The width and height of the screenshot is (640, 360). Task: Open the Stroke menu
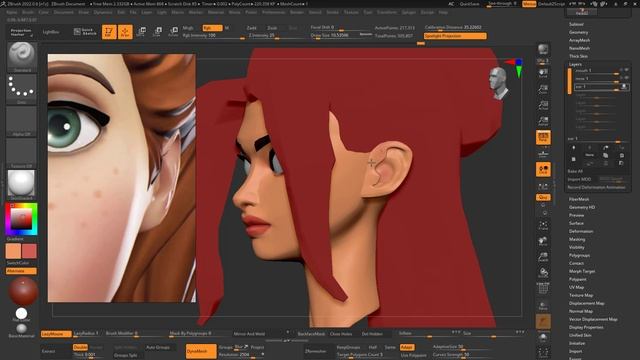coord(333,12)
